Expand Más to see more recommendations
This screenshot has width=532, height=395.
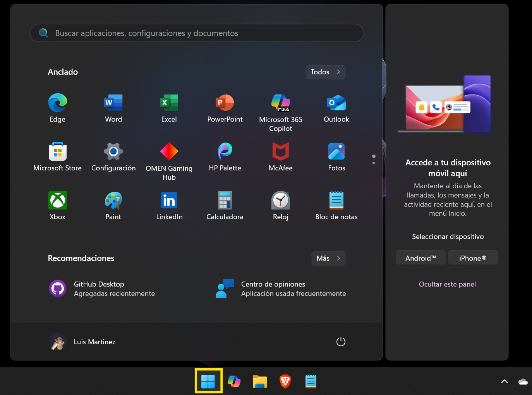(328, 258)
